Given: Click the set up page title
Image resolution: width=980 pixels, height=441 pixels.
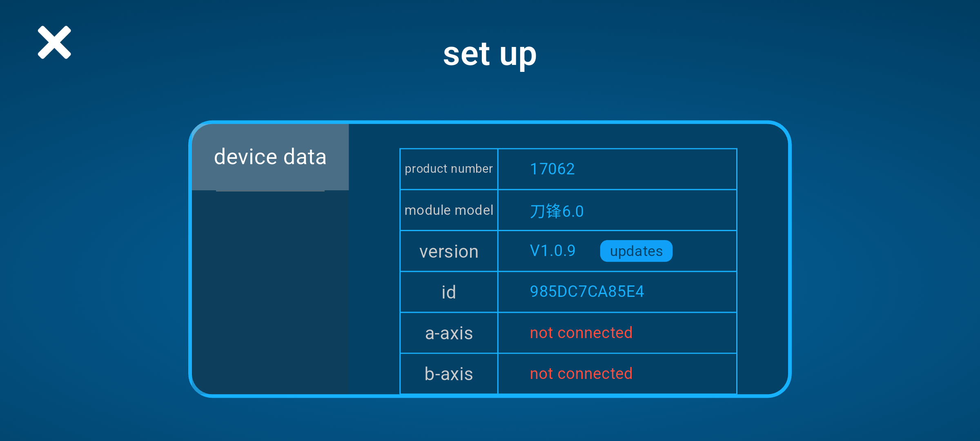Looking at the screenshot, I should 490,54.
